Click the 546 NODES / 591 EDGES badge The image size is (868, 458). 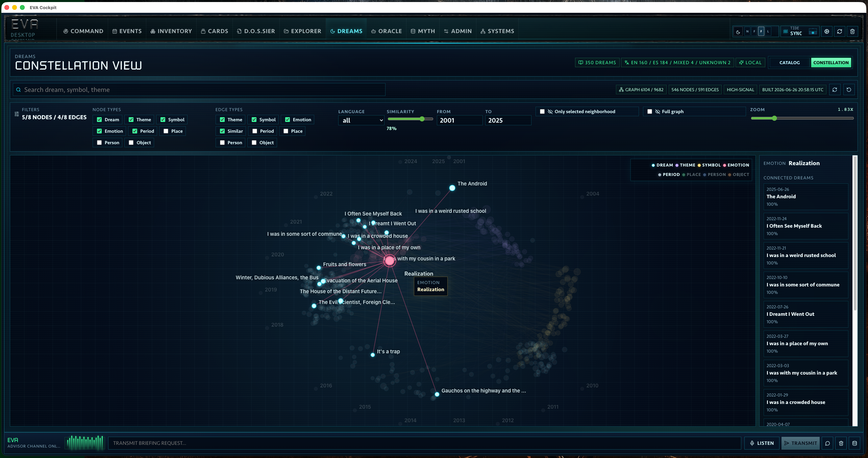point(695,90)
